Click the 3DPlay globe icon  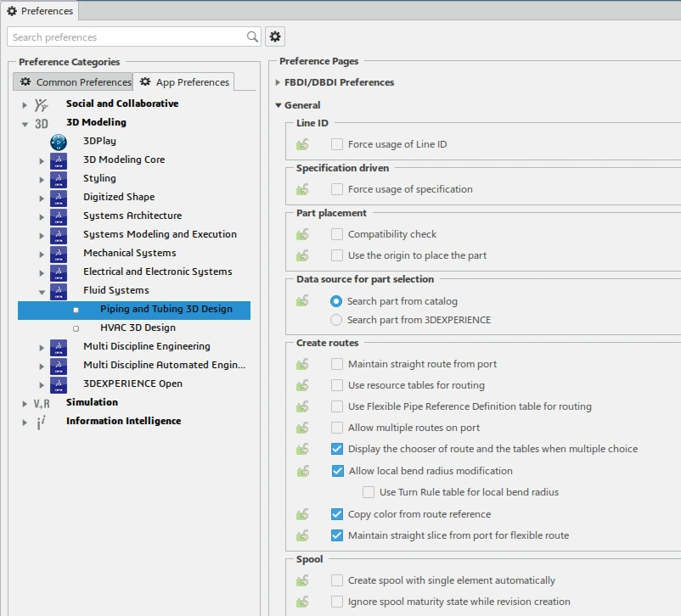pyautogui.click(x=59, y=142)
